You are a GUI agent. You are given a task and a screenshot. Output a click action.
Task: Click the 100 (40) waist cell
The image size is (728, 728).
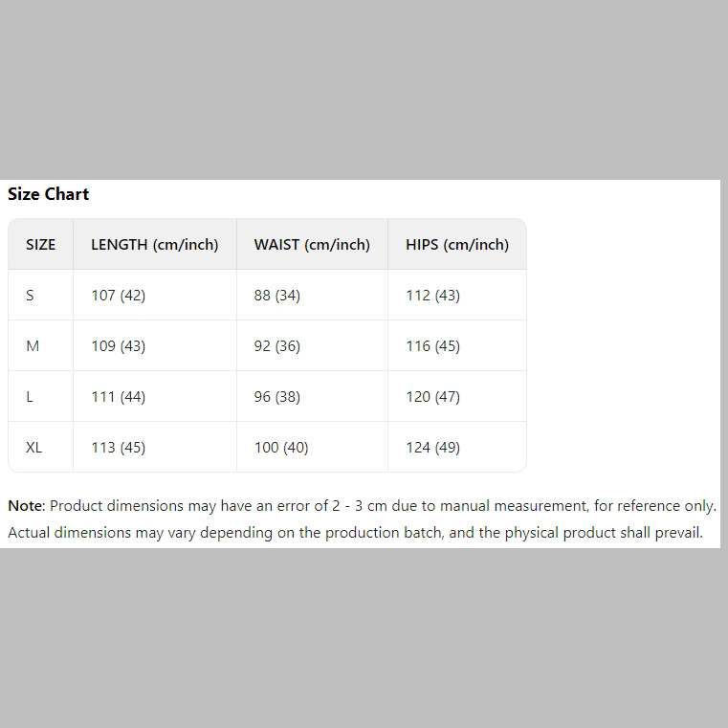[x=281, y=448]
